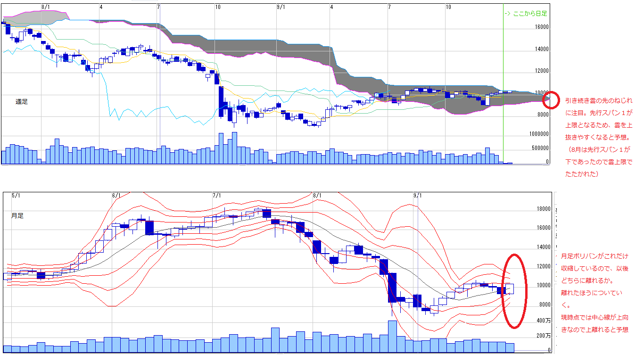Select the "月足" chart label
The image size is (644, 362).
point(17,215)
